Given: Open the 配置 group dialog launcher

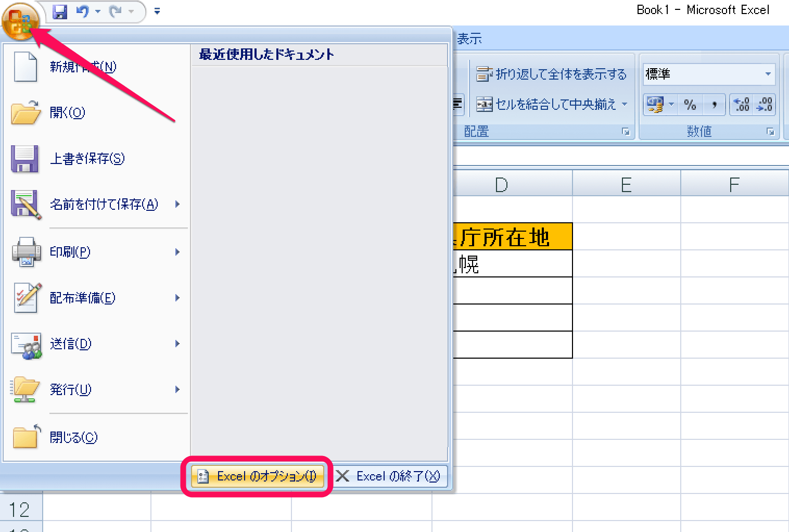Looking at the screenshot, I should point(626,132).
